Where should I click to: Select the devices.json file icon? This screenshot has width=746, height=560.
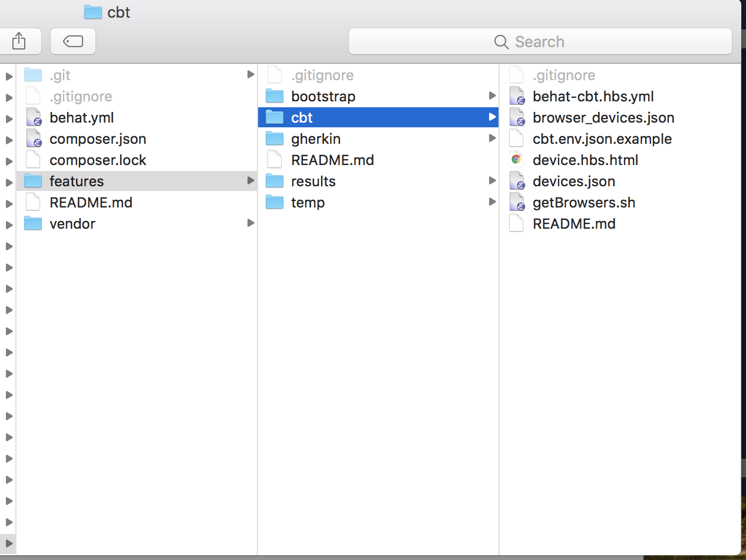tap(517, 181)
